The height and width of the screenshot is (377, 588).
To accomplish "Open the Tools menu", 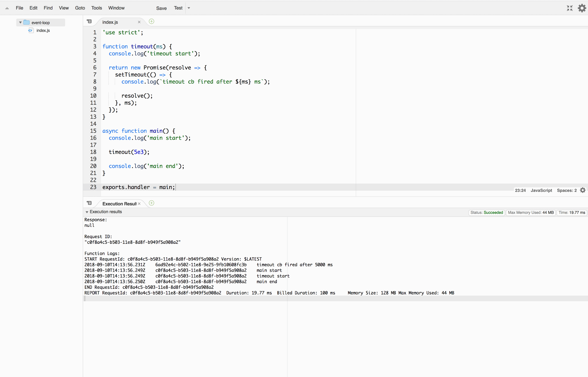I will click(x=96, y=8).
